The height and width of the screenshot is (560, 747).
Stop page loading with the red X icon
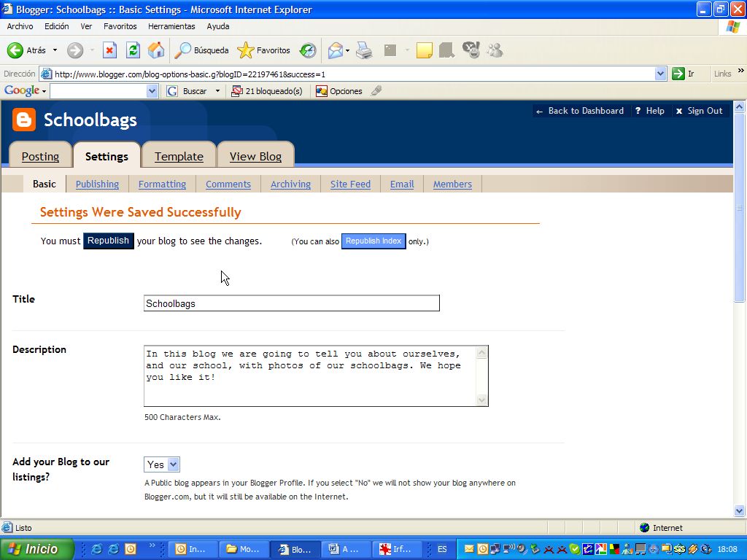pyautogui.click(x=109, y=50)
